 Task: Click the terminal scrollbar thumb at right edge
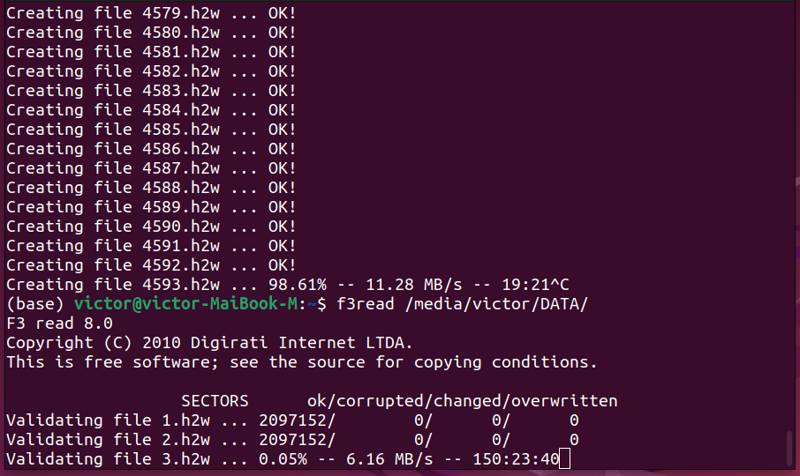(790, 448)
